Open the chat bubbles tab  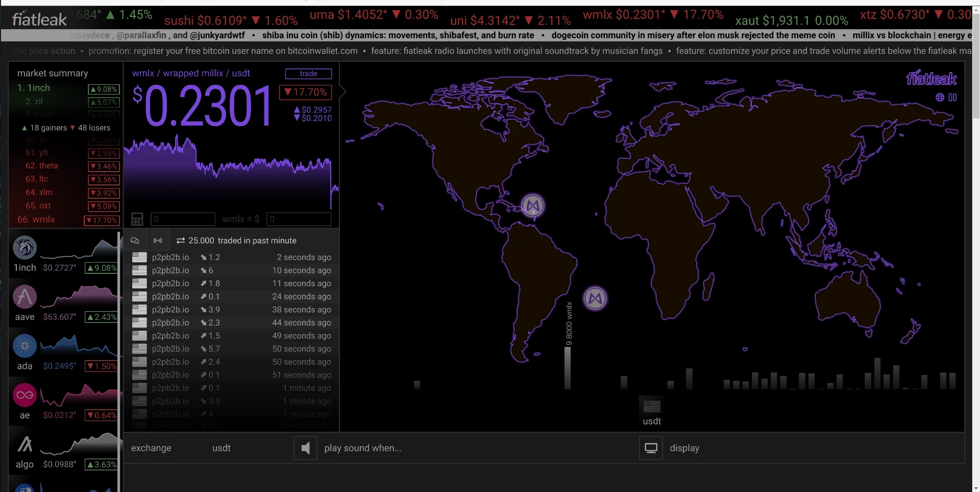pos(135,241)
